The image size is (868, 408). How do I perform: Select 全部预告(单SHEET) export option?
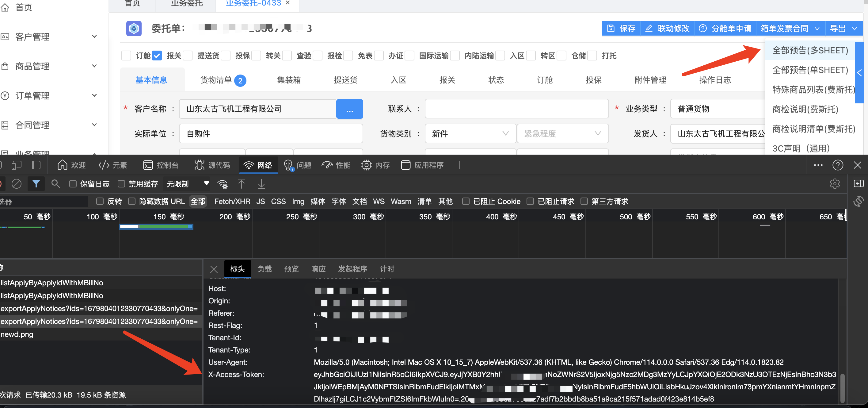click(810, 70)
